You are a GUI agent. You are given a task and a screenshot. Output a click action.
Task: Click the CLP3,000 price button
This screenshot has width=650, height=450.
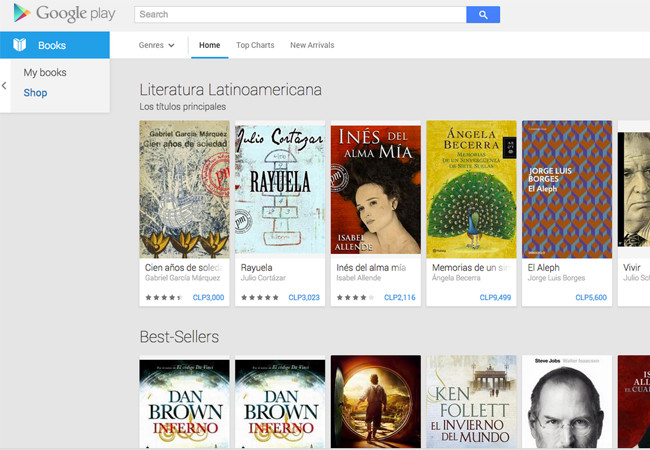[209, 298]
